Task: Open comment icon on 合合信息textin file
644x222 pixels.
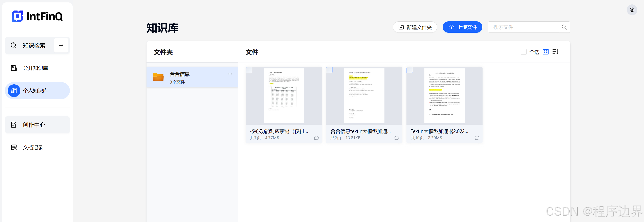Action: 397,138
